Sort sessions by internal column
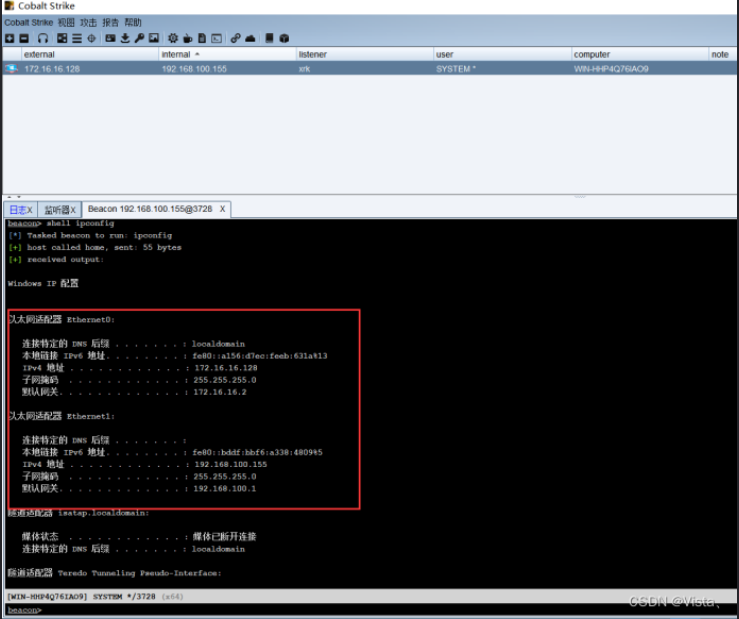 [x=228, y=54]
